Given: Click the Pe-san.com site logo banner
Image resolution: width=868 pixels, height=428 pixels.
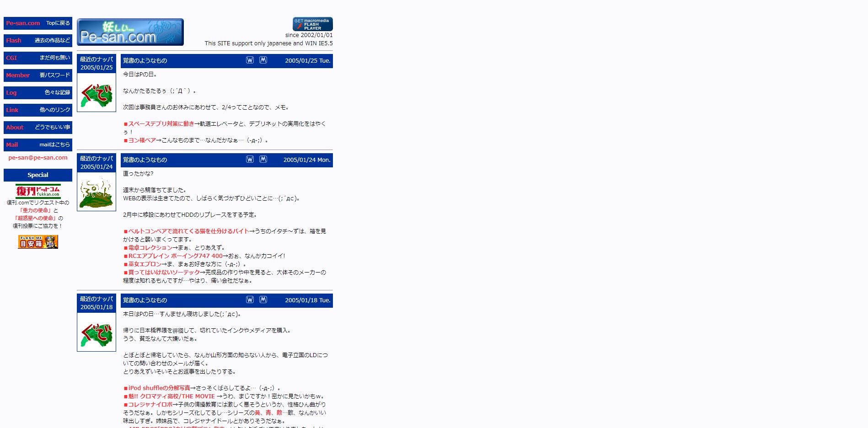Looking at the screenshot, I should click(x=130, y=32).
